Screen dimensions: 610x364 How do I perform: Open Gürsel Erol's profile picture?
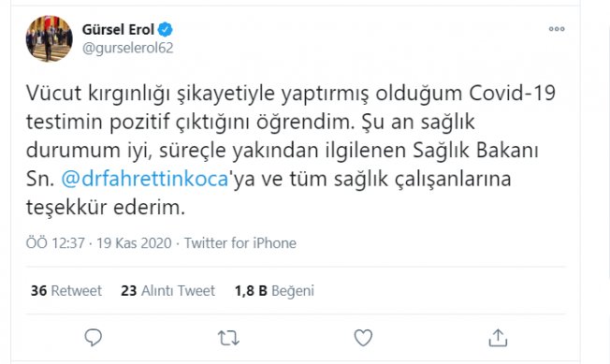pyautogui.click(x=49, y=38)
